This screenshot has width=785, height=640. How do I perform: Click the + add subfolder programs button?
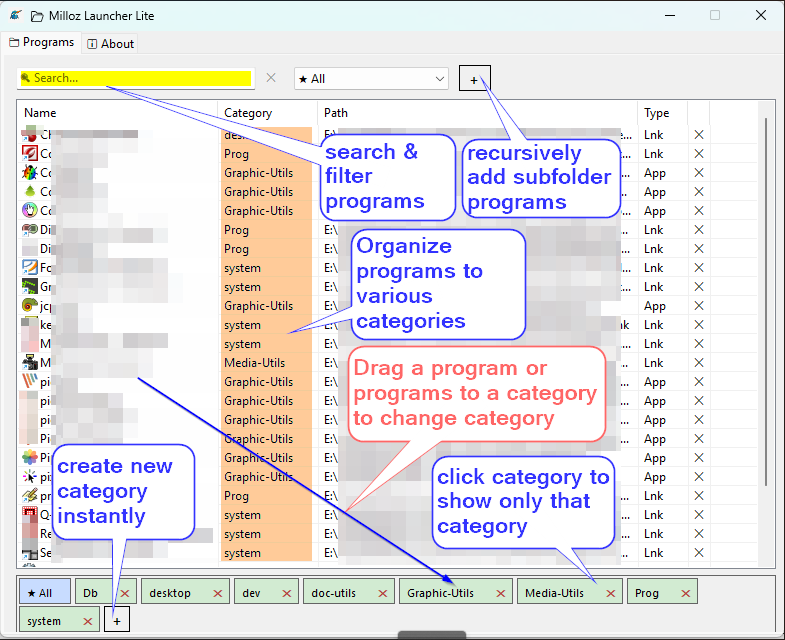click(474, 79)
